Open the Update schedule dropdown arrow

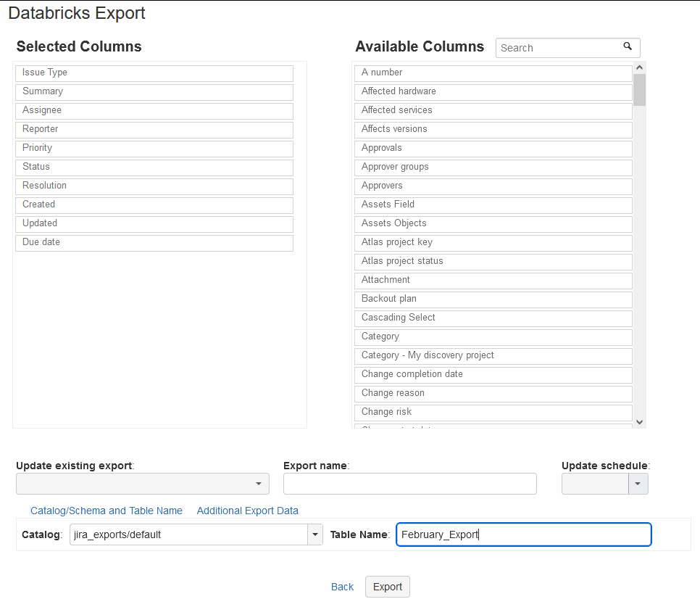(x=638, y=484)
